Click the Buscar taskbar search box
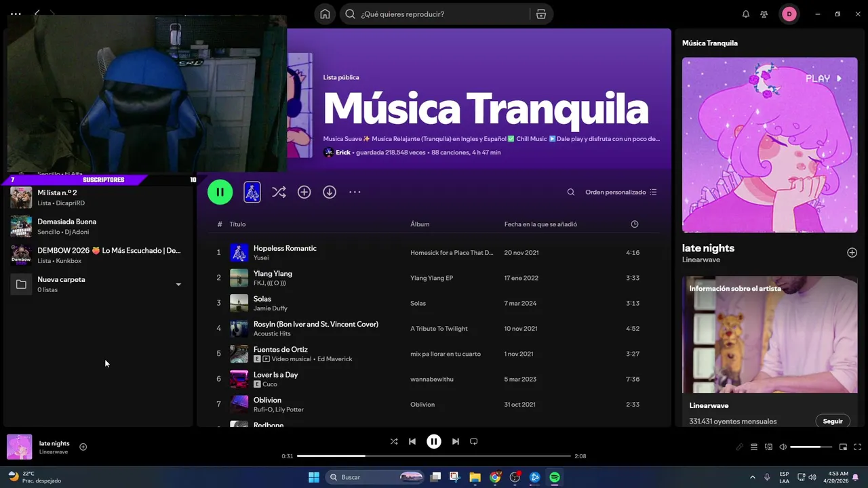868x488 pixels. coord(376,477)
